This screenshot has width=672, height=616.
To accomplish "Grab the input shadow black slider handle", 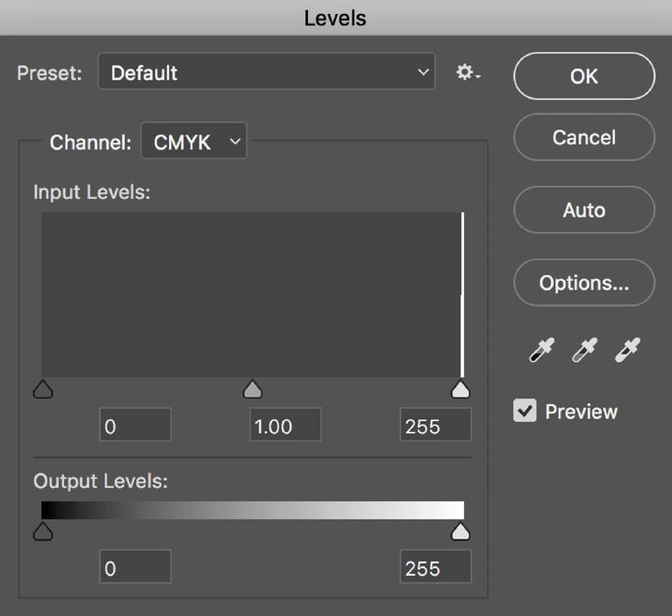I will [x=42, y=389].
